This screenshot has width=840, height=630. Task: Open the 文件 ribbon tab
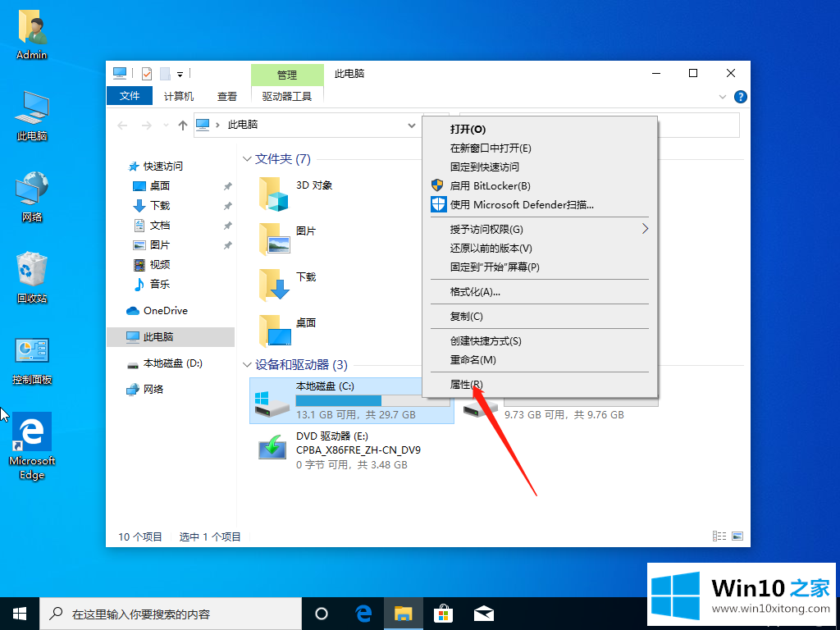[x=130, y=96]
